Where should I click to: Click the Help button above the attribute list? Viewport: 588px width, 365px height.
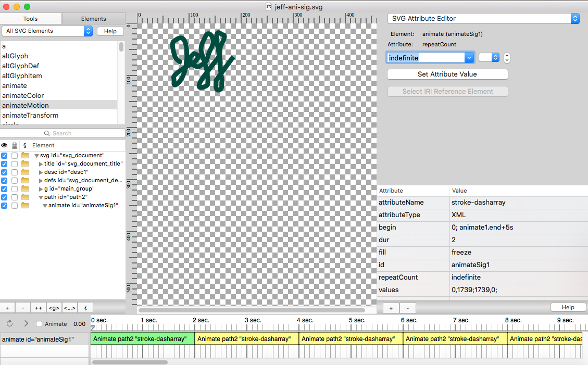[568, 307]
